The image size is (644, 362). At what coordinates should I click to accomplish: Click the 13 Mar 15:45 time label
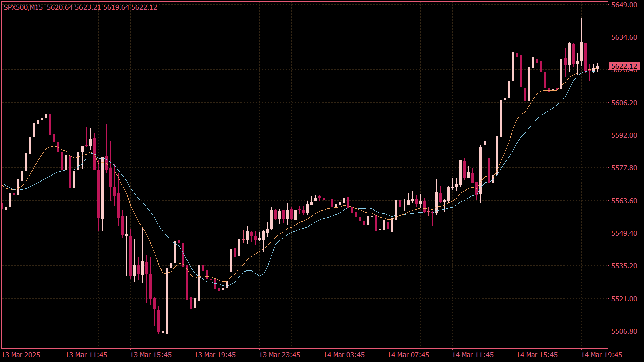click(x=150, y=355)
